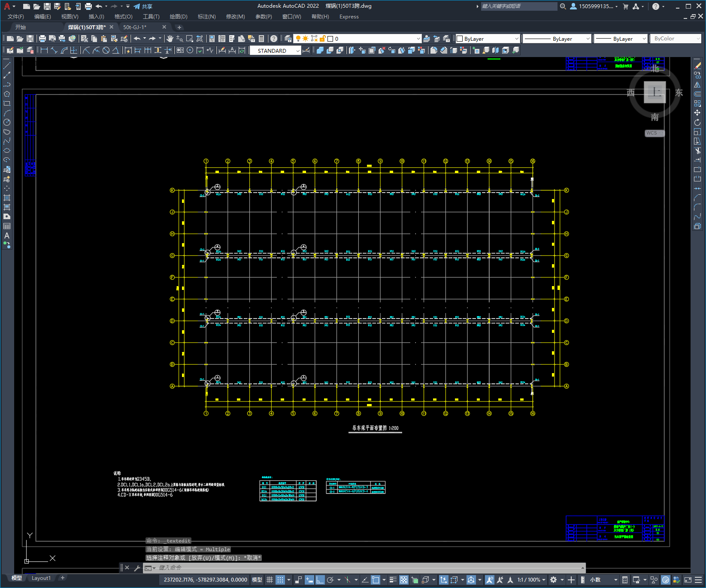This screenshot has height=588, width=706.
Task: Click the keyword search input box
Action: tap(519, 6)
